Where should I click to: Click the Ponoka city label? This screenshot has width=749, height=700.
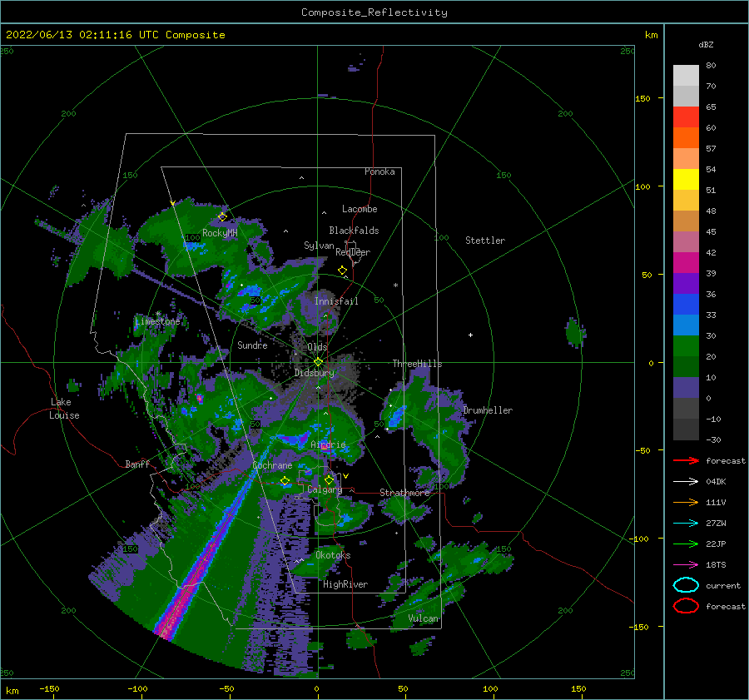379,171
